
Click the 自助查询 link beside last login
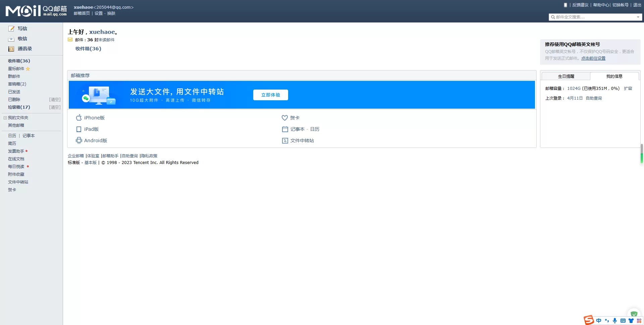point(594,98)
